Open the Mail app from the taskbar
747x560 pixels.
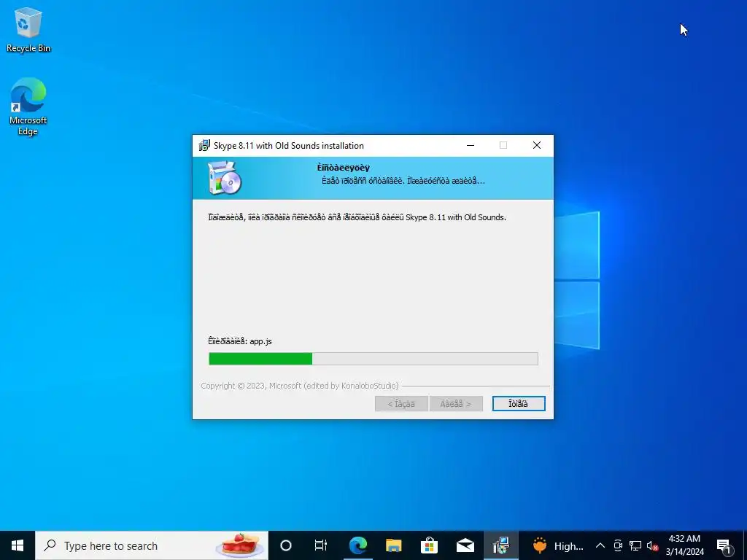(x=465, y=545)
